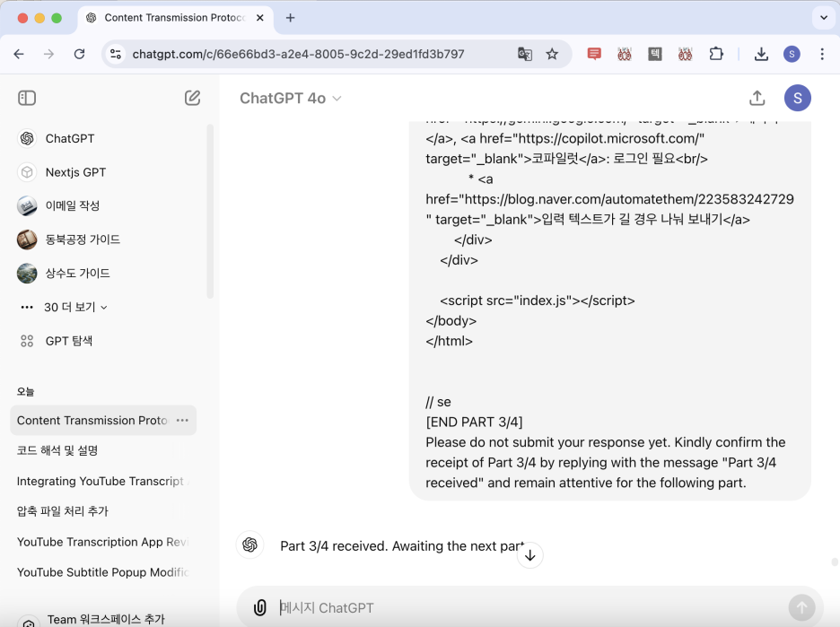Open the Extensions puzzle icon
Screen dimensions: 840x627
tap(716, 54)
